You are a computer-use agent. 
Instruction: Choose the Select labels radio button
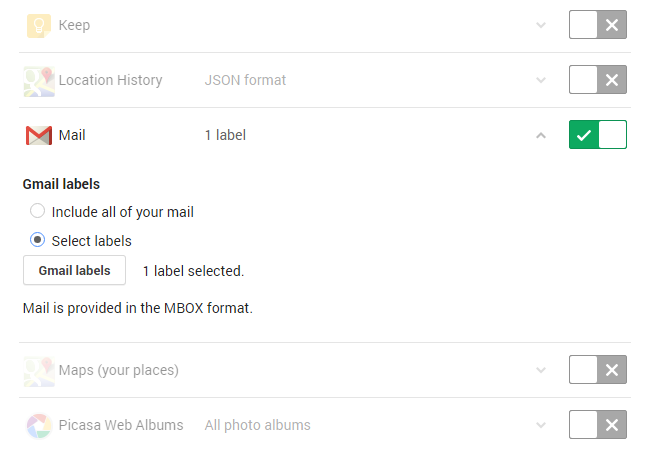click(37, 240)
